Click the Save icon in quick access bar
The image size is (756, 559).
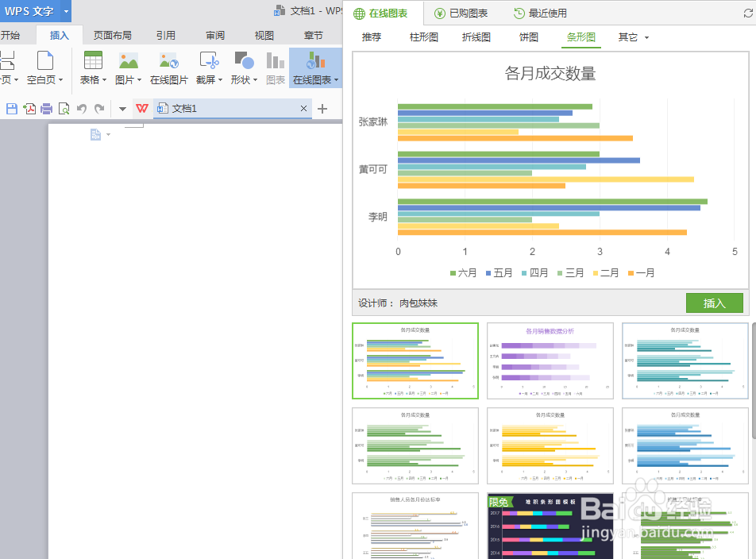[11, 109]
